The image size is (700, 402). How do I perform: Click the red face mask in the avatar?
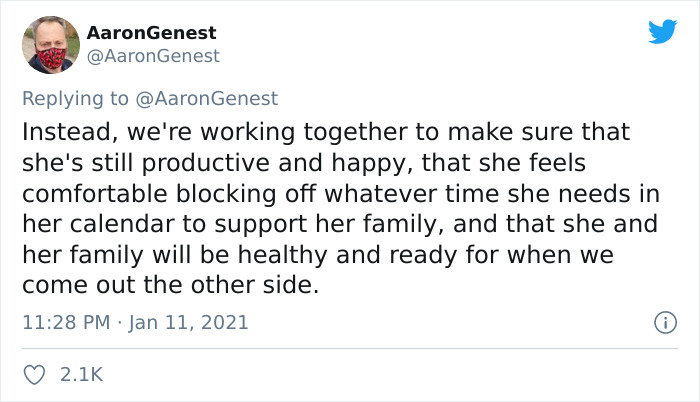(51, 58)
